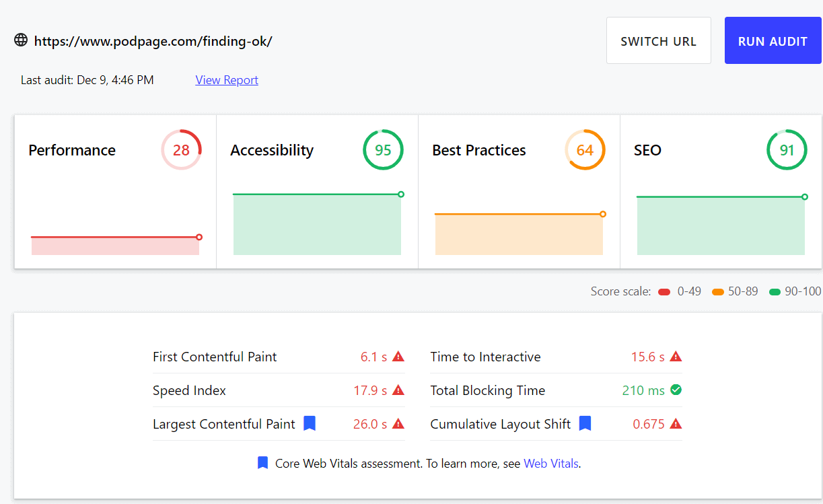Click the 15.6 s value
Image resolution: width=823 pixels, height=504 pixels.
point(648,357)
